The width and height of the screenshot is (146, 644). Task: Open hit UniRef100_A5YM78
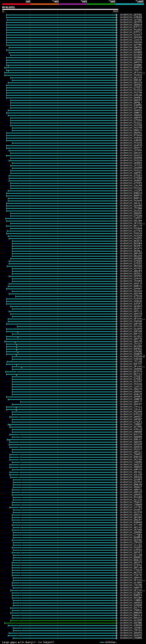pyautogui.click(x=131, y=22)
